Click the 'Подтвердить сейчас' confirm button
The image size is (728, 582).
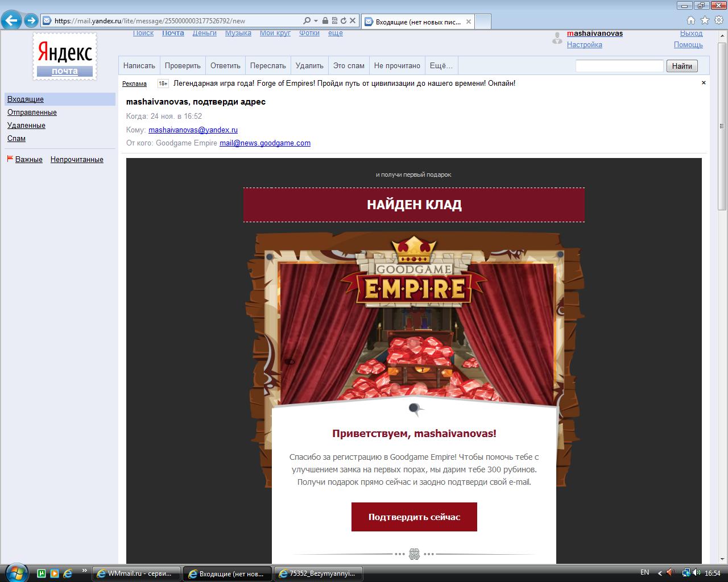point(414,517)
